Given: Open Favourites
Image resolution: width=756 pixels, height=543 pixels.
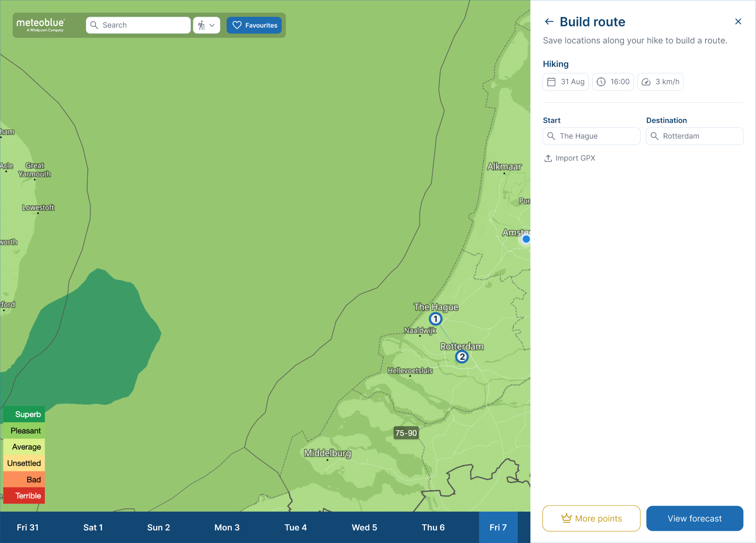Looking at the screenshot, I should (254, 25).
